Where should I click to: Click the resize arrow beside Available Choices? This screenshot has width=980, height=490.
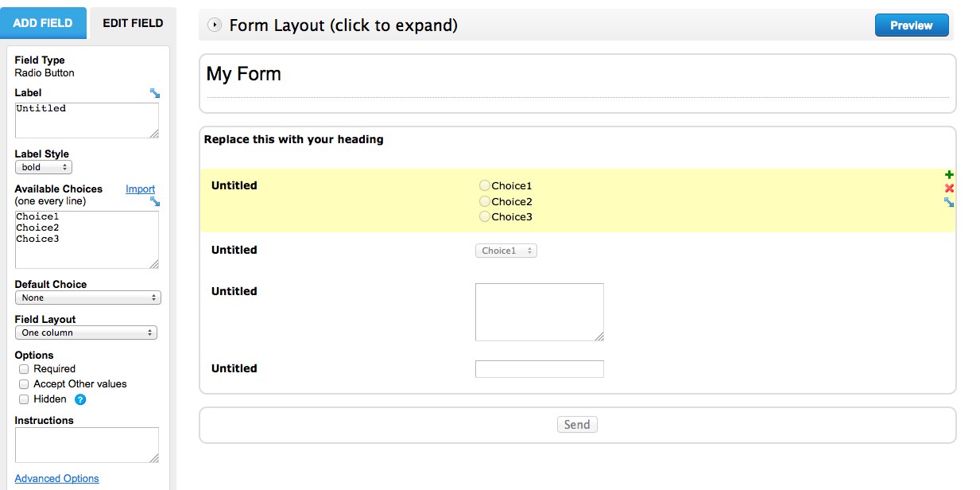[x=156, y=200]
